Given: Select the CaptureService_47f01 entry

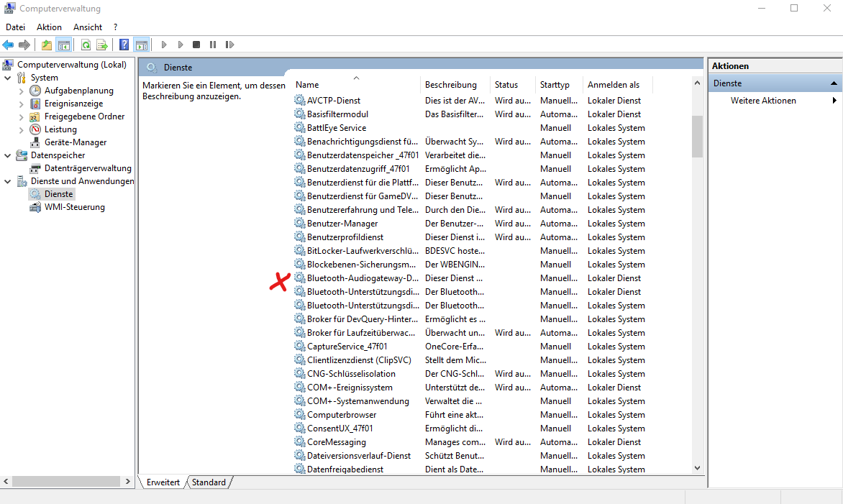Looking at the screenshot, I should (x=472, y=347).
